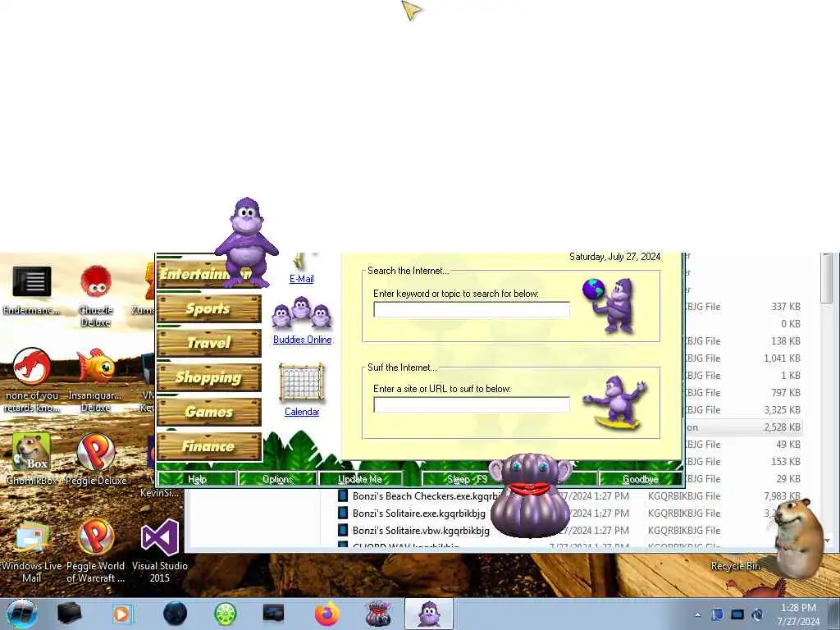
Task: Select the BonziBuddy taskbar button
Action: pos(429,614)
